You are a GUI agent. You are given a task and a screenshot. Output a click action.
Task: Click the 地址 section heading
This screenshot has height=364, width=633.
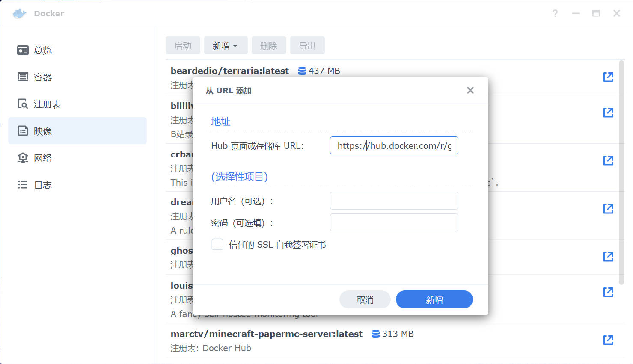[221, 121]
